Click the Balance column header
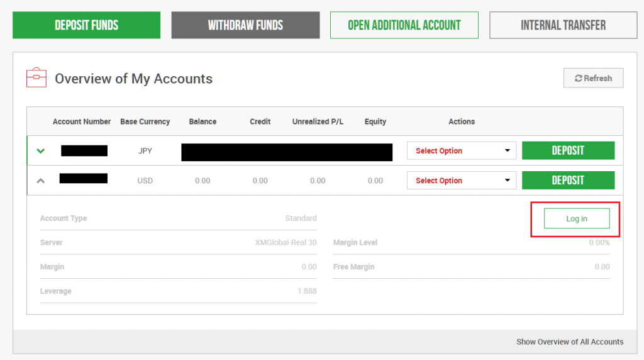 [203, 121]
